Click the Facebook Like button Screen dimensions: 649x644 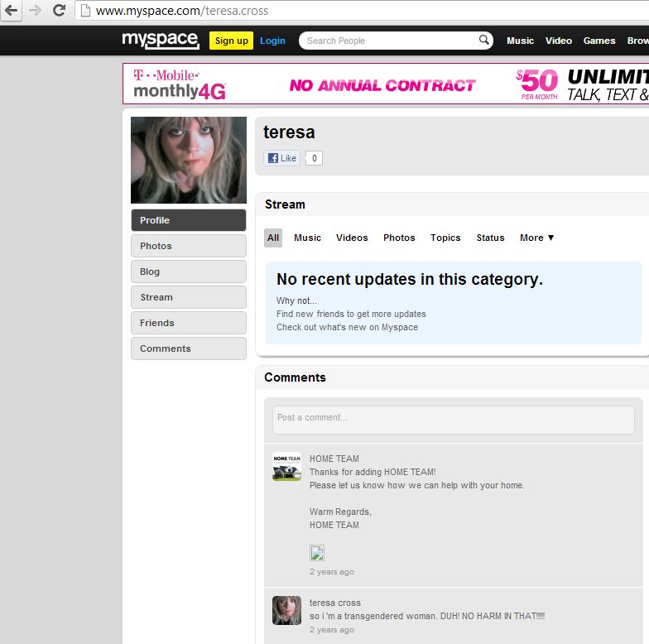[282, 158]
